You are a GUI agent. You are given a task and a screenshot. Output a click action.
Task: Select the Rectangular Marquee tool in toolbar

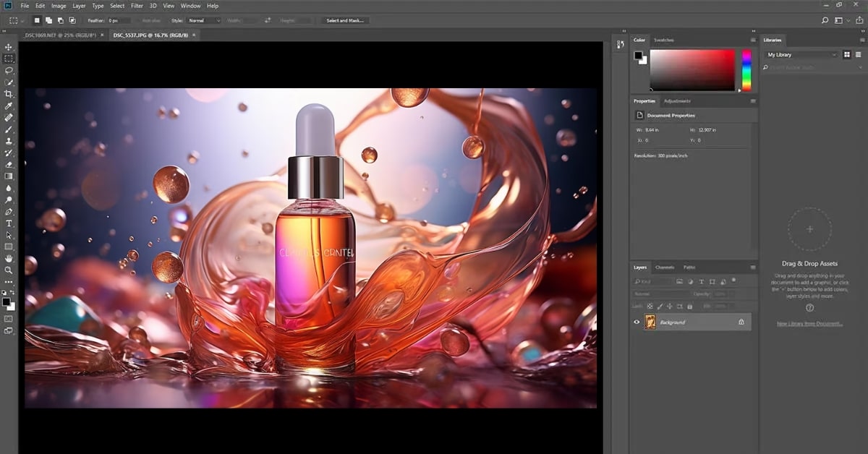click(9, 59)
